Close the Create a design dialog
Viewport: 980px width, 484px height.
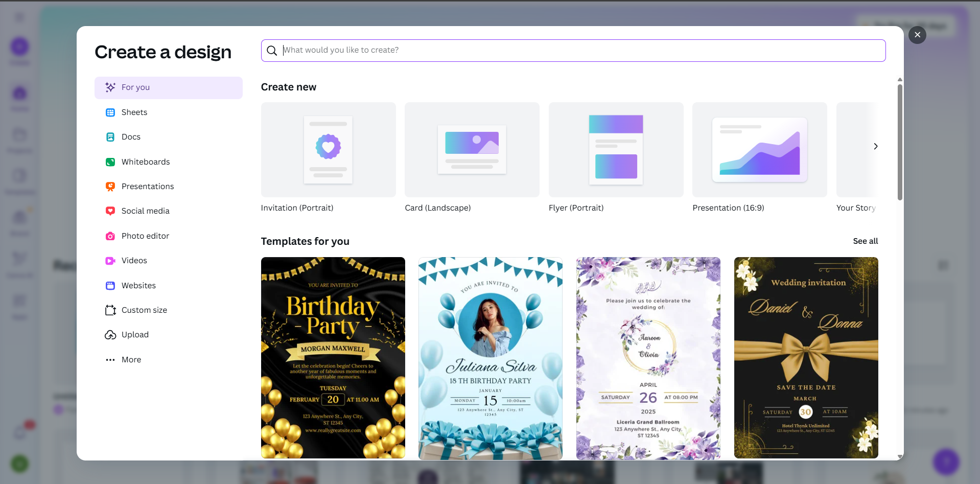[917, 35]
